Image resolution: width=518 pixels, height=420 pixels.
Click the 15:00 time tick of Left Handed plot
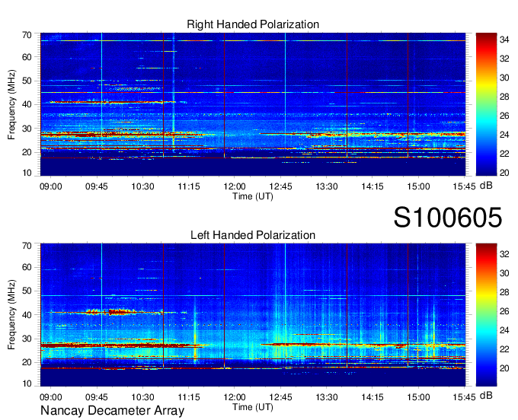418,397
